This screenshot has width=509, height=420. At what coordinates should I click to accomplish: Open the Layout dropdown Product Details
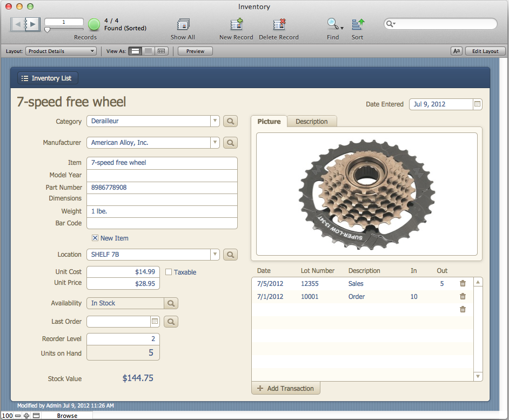click(x=61, y=51)
